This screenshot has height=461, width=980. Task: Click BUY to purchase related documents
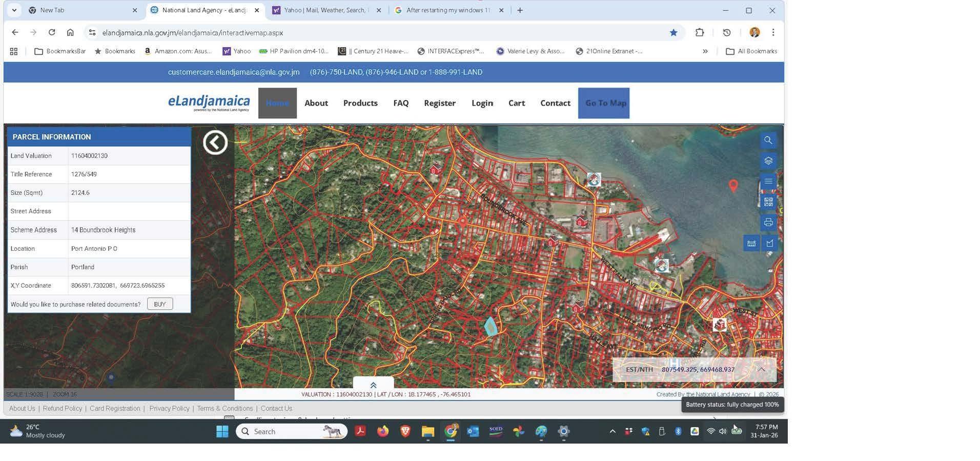coord(159,304)
